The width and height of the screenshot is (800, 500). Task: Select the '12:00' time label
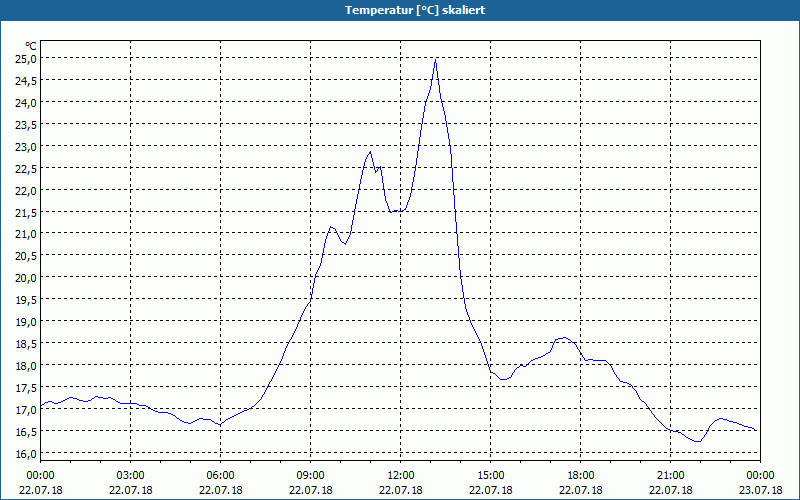pos(401,476)
